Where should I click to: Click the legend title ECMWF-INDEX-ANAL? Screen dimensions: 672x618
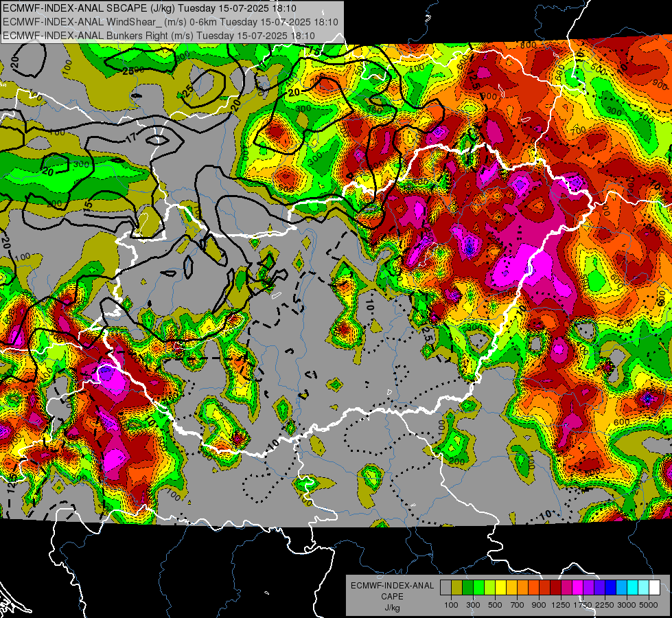point(392,586)
